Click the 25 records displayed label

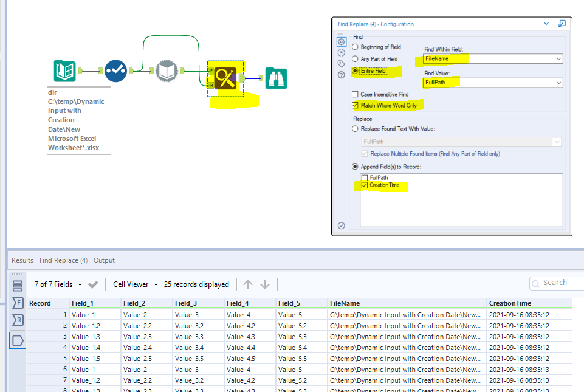point(196,284)
